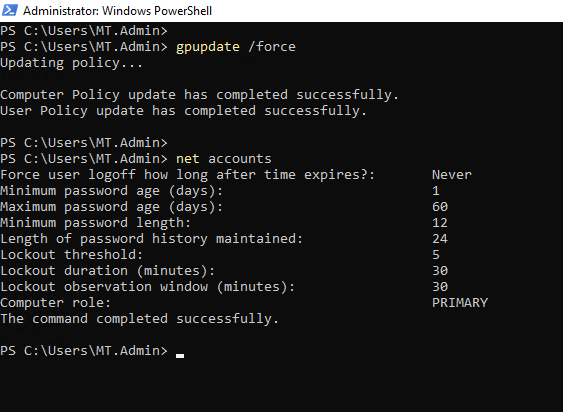563x412 pixels.
Task: Click 'Computer role:' label
Action: 56,303
